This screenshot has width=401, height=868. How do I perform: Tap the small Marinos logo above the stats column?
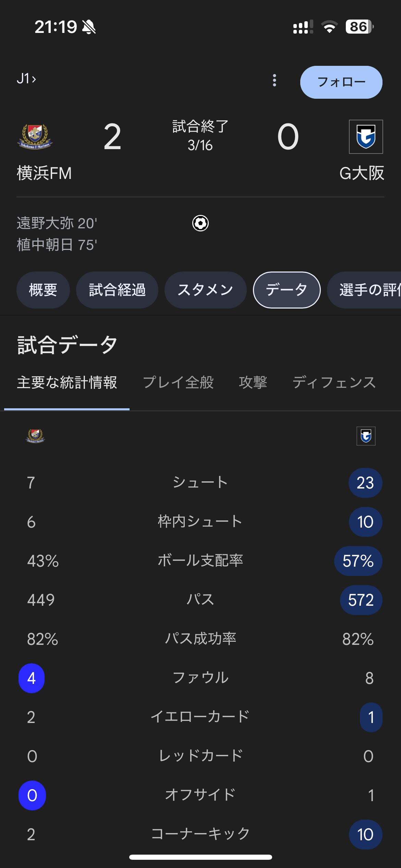click(35, 436)
